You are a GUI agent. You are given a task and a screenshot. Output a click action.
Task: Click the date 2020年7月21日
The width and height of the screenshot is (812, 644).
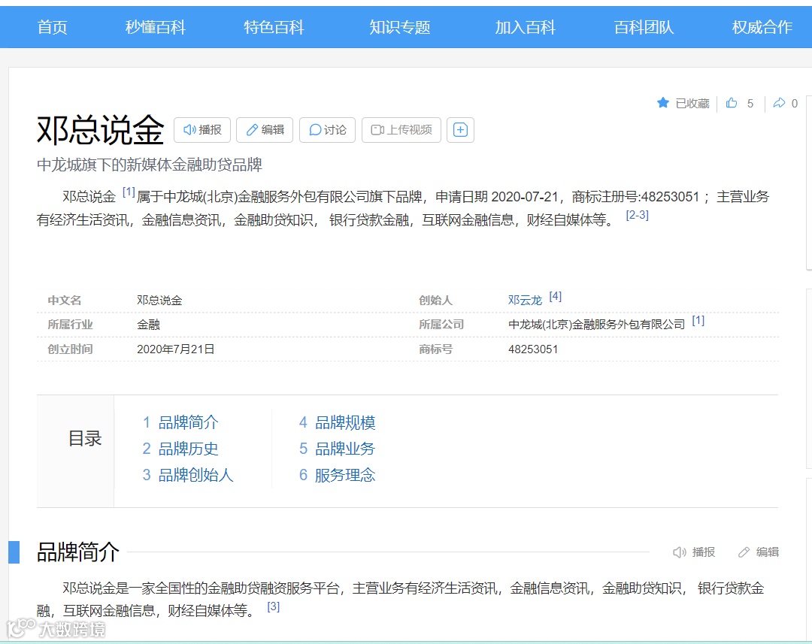point(175,349)
